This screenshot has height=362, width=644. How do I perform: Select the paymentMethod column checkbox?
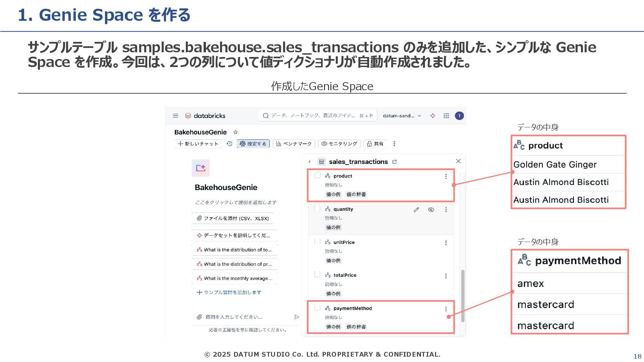(x=317, y=308)
